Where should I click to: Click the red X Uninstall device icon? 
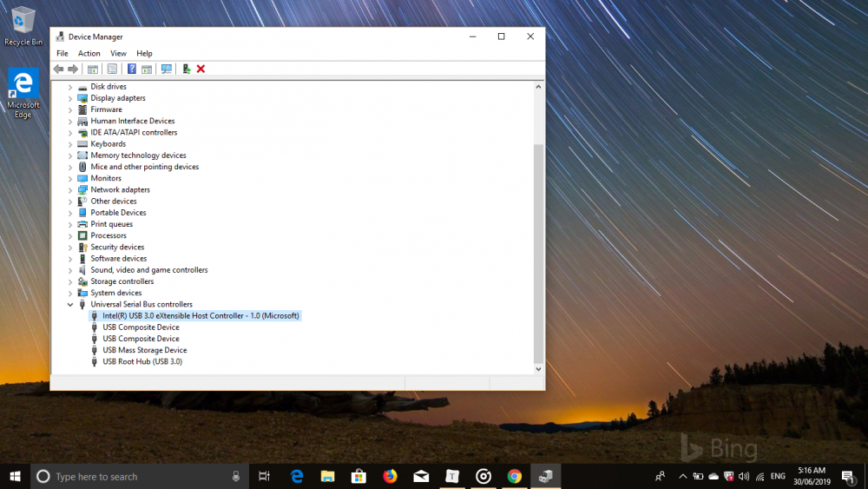tap(201, 69)
